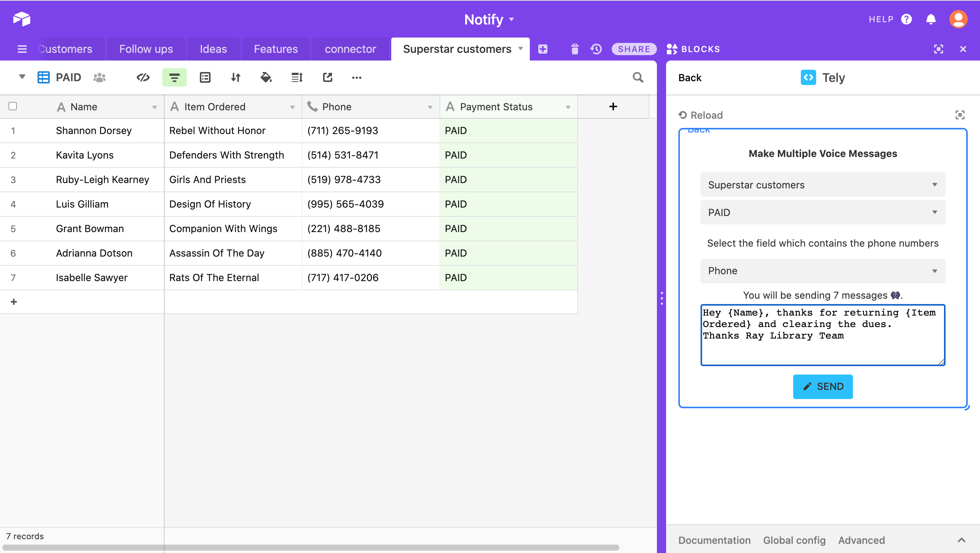Toggle the BLOCKS panel
Viewport: 980px width, 553px height.
[x=693, y=49]
